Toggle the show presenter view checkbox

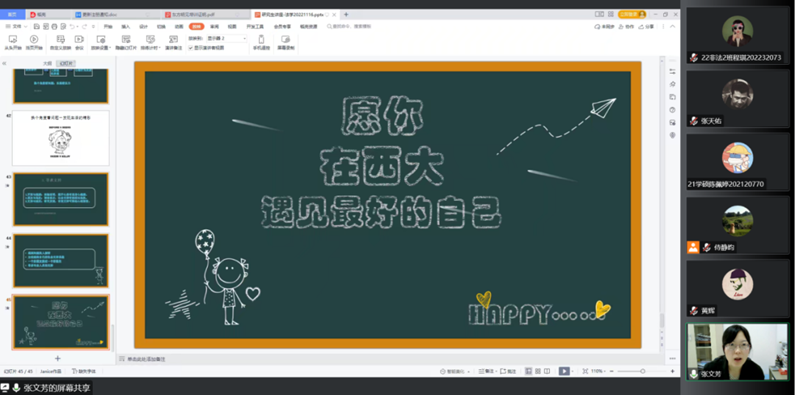point(191,48)
